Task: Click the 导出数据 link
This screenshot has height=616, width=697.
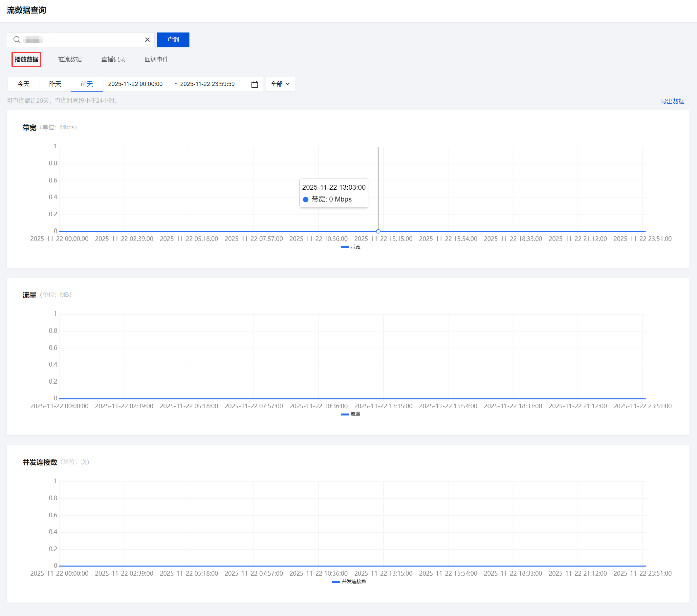Action: click(x=672, y=101)
